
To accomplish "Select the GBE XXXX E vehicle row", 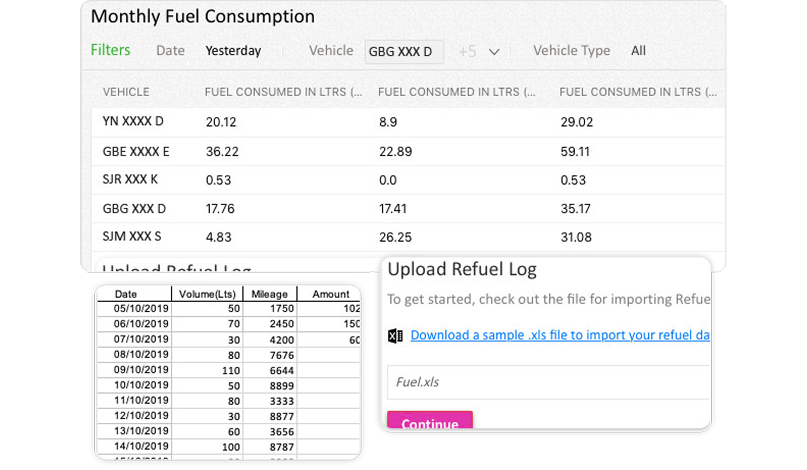I will tap(136, 152).
